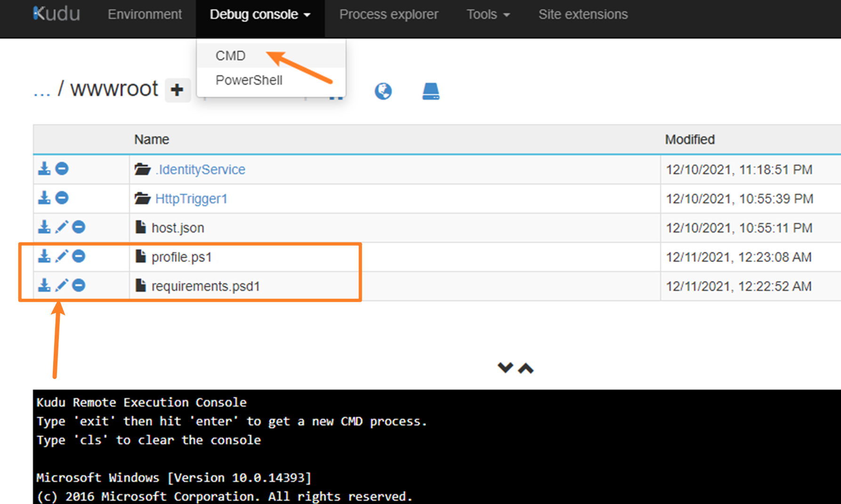Download the profile.ps1 file
The image size is (841, 504).
[44, 256]
